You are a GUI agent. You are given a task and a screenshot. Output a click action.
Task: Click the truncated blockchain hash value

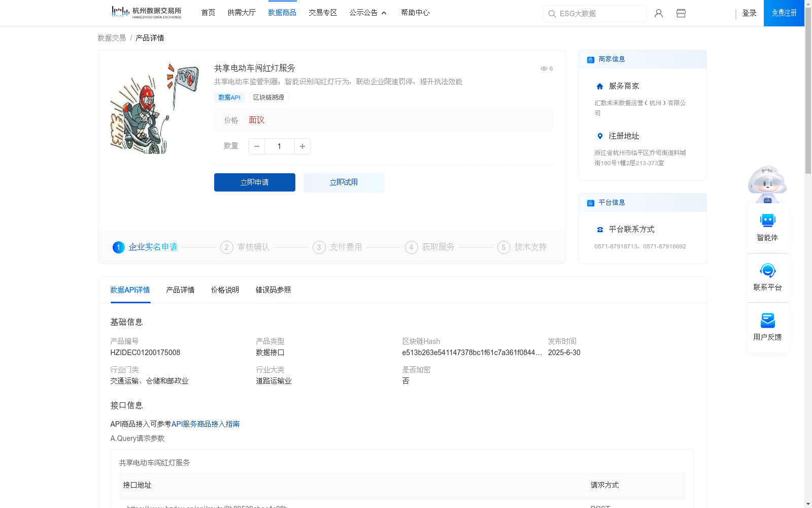coord(472,353)
